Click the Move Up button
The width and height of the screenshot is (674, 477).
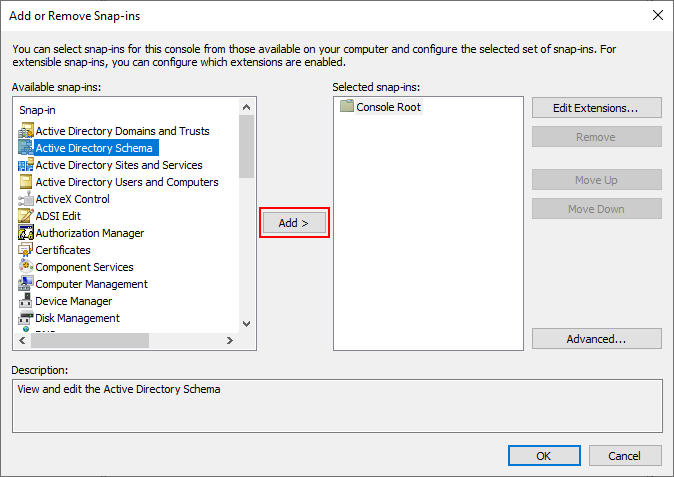[x=596, y=180]
